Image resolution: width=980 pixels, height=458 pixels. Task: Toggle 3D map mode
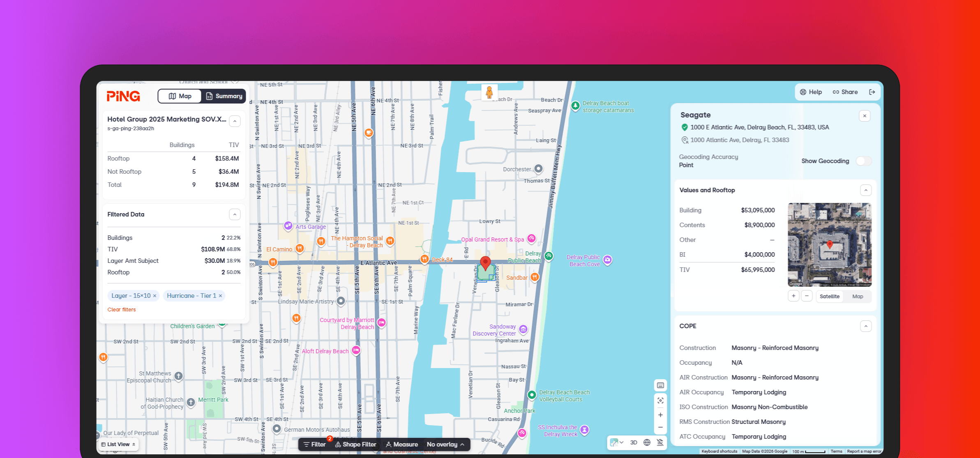click(634, 442)
